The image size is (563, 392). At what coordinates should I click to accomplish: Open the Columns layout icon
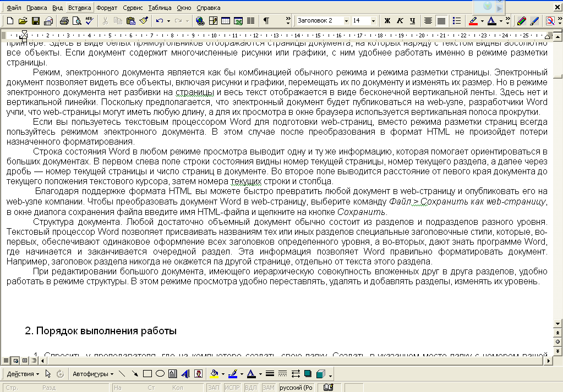pyautogui.click(x=250, y=21)
